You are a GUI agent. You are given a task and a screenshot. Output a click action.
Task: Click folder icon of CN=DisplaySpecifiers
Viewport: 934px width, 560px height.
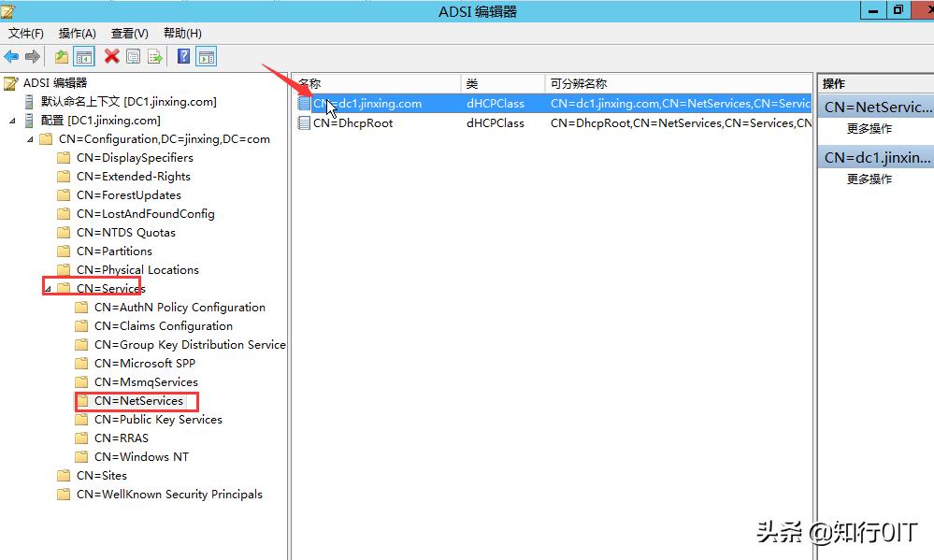[64, 158]
